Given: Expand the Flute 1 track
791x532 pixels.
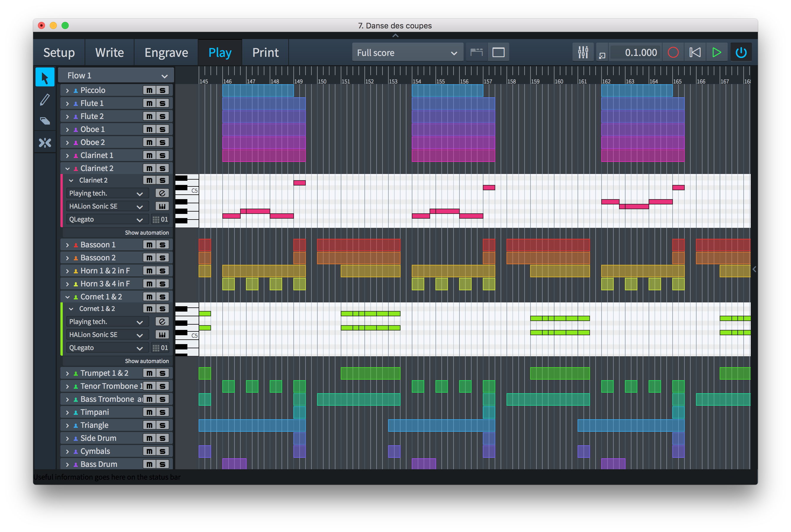Looking at the screenshot, I should 67,104.
